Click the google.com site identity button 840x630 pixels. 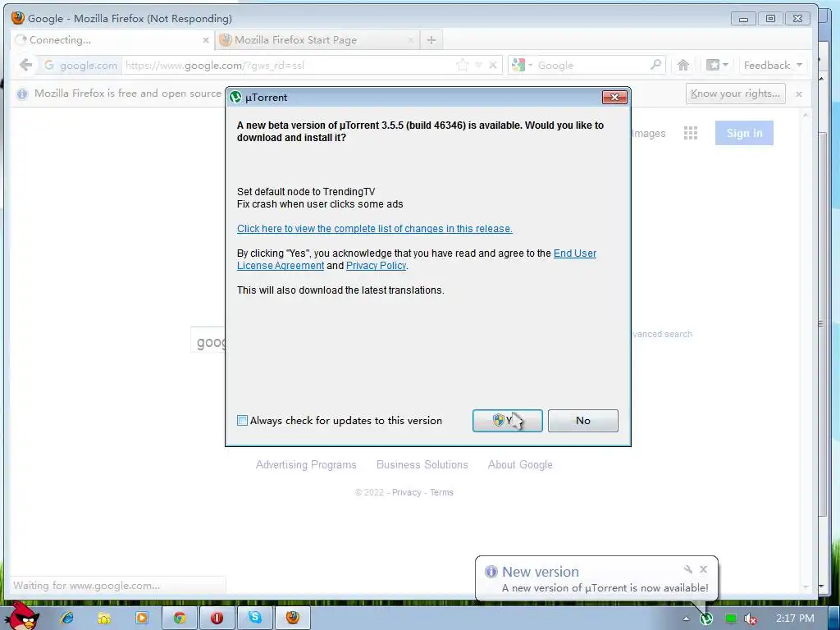pos(81,66)
